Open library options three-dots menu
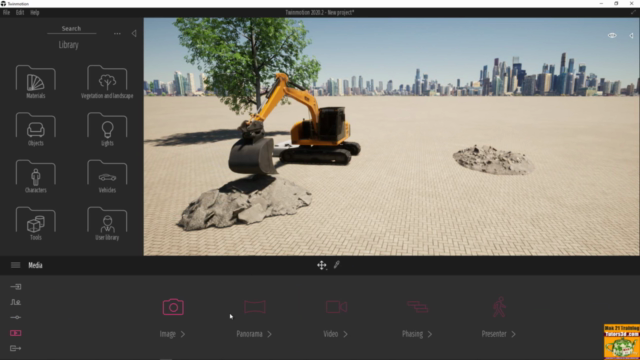Viewport: 640px width, 360px height. 117,33
